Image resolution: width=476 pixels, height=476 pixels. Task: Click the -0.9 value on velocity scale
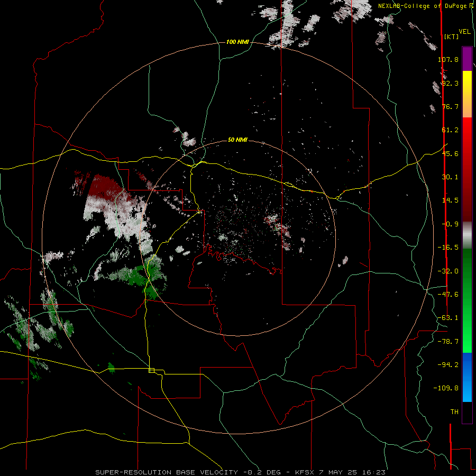click(x=450, y=224)
